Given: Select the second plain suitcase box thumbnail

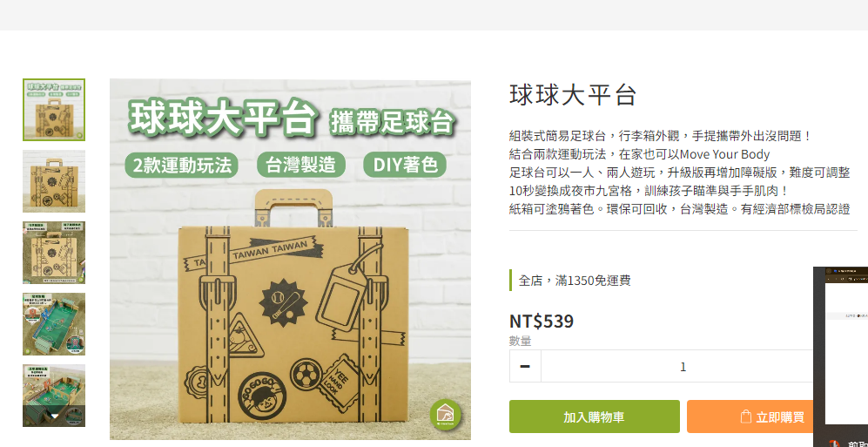Looking at the screenshot, I should 54,181.
